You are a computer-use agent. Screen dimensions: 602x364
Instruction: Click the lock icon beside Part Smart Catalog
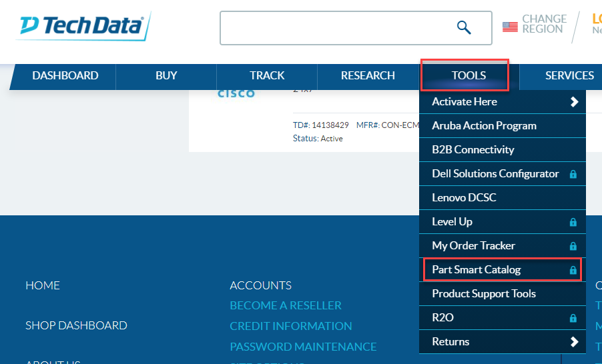(573, 270)
